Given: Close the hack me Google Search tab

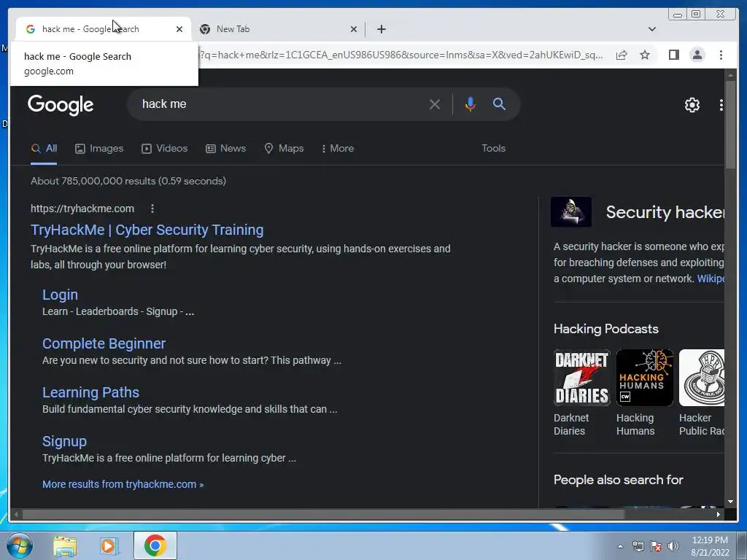Looking at the screenshot, I should point(179,29).
